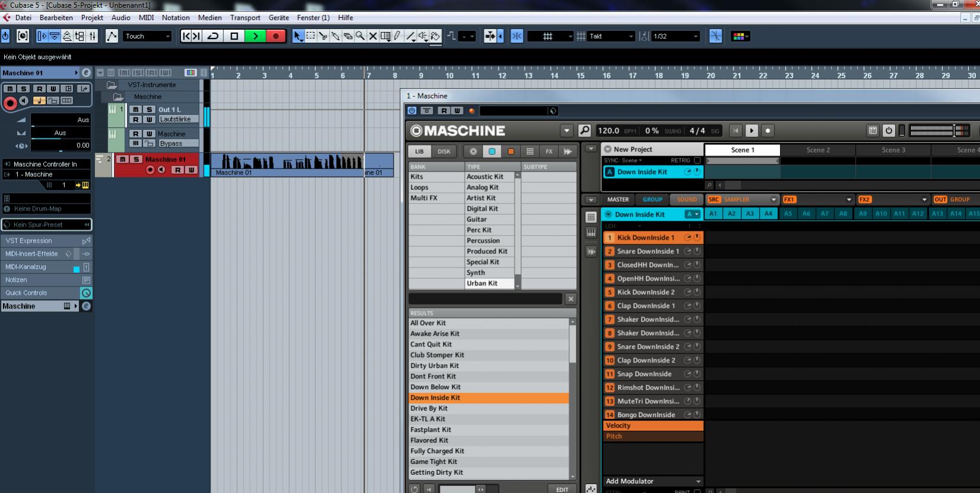Open the Hilfe menu

[x=345, y=18]
